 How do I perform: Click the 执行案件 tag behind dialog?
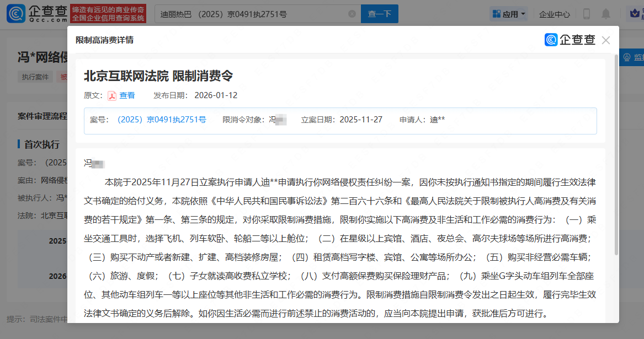(35, 77)
